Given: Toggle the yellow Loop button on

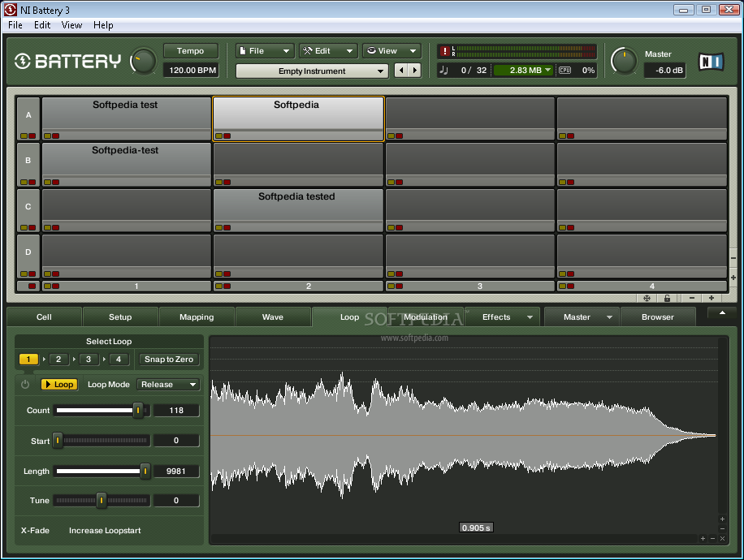Looking at the screenshot, I should (59, 384).
